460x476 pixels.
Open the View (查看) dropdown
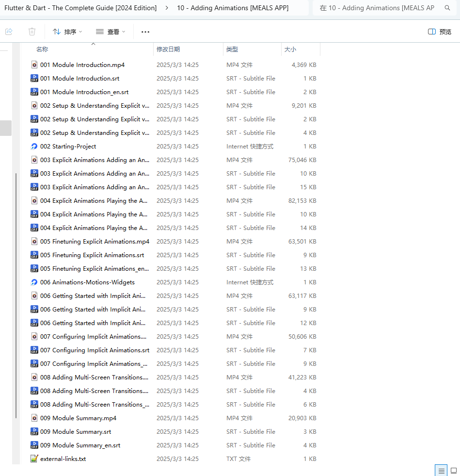pyautogui.click(x=111, y=32)
